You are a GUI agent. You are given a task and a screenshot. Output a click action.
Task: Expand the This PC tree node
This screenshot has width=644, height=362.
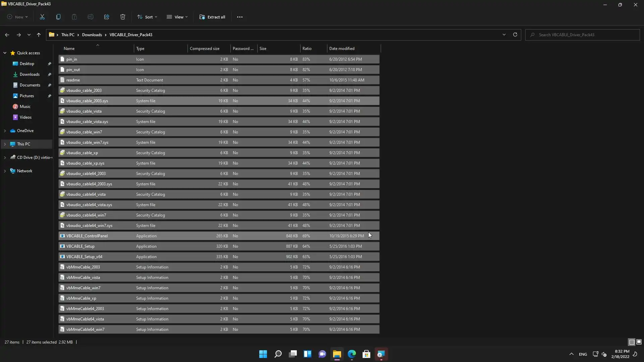click(x=5, y=144)
